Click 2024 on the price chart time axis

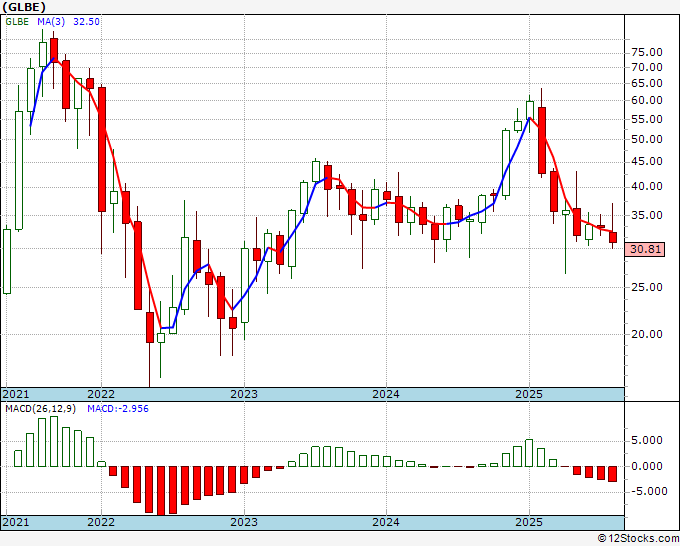coord(386,394)
